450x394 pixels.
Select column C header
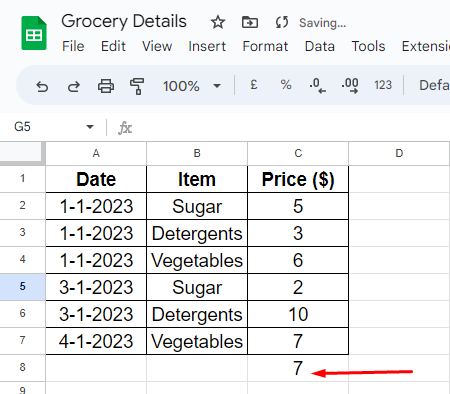(298, 153)
